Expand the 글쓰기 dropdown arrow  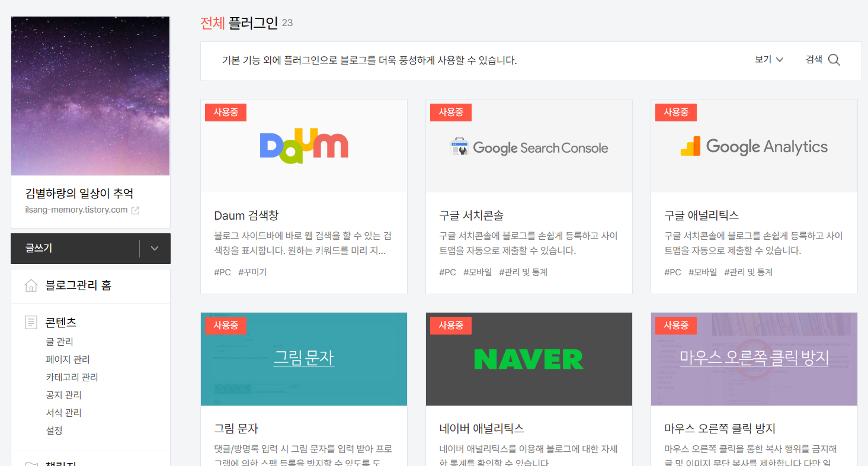(x=155, y=249)
